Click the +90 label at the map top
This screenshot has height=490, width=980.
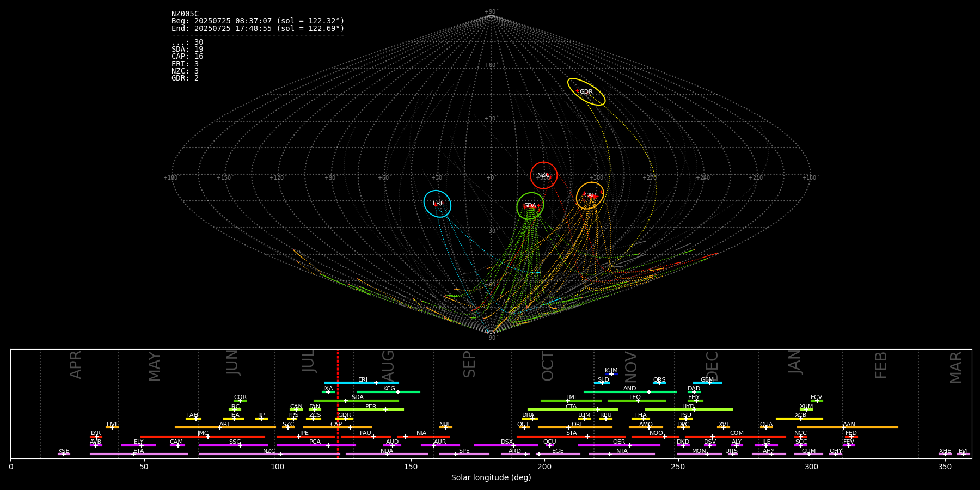point(491,12)
